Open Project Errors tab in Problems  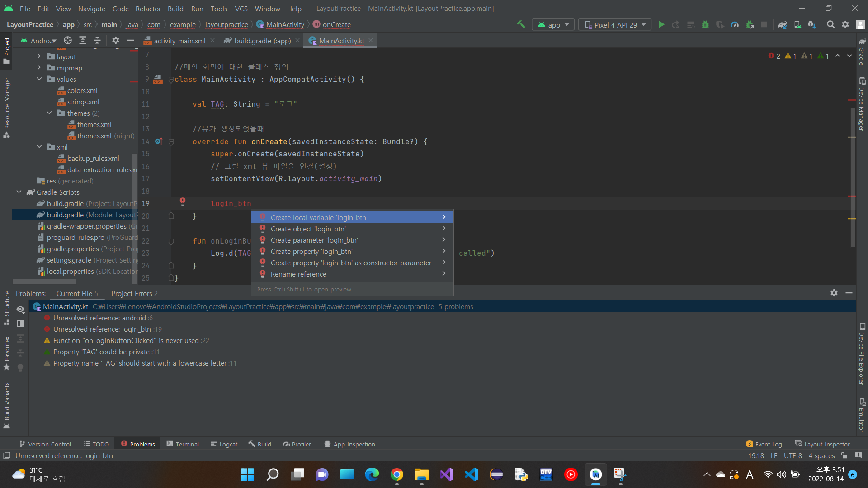[134, 294]
